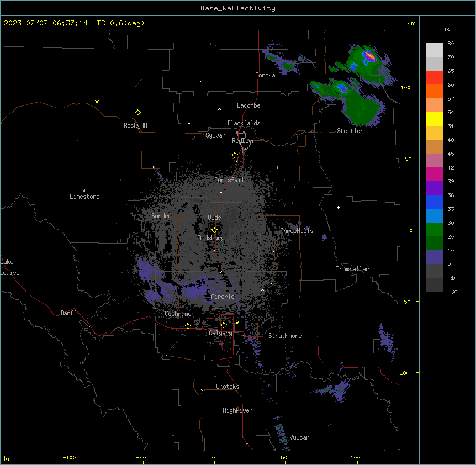Click the Base_Reflectivity title text

point(238,8)
